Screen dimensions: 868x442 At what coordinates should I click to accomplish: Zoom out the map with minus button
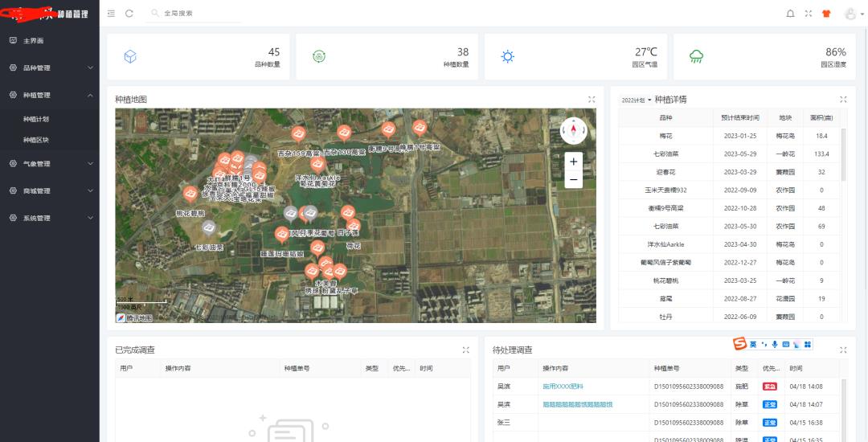573,180
